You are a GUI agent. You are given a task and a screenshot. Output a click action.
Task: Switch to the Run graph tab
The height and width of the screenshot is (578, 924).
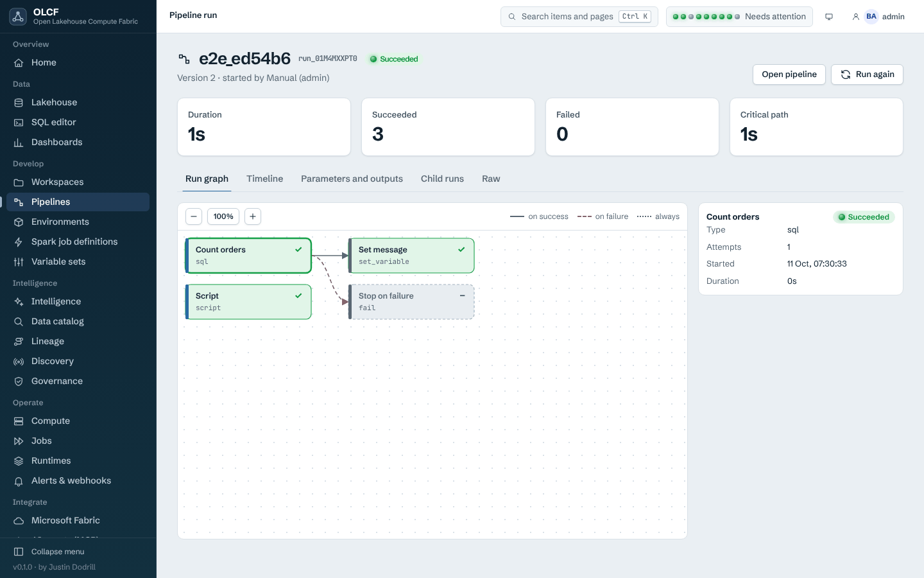click(x=207, y=179)
